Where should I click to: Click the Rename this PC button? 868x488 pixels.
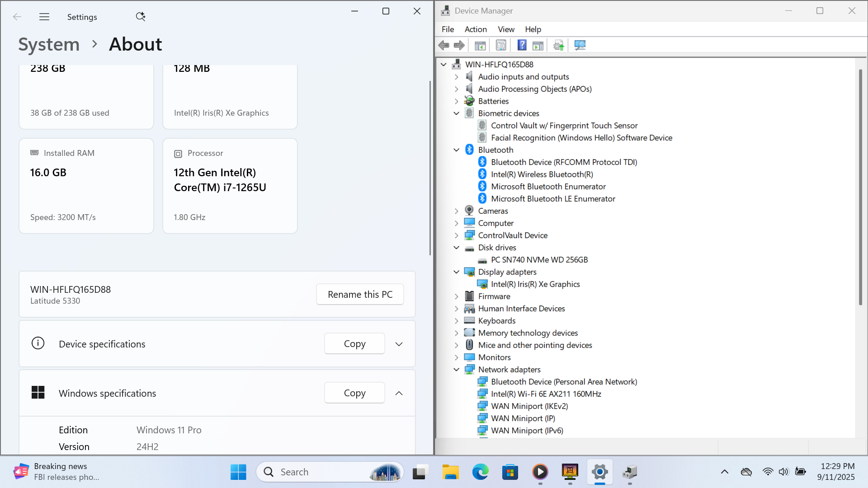pyautogui.click(x=360, y=294)
